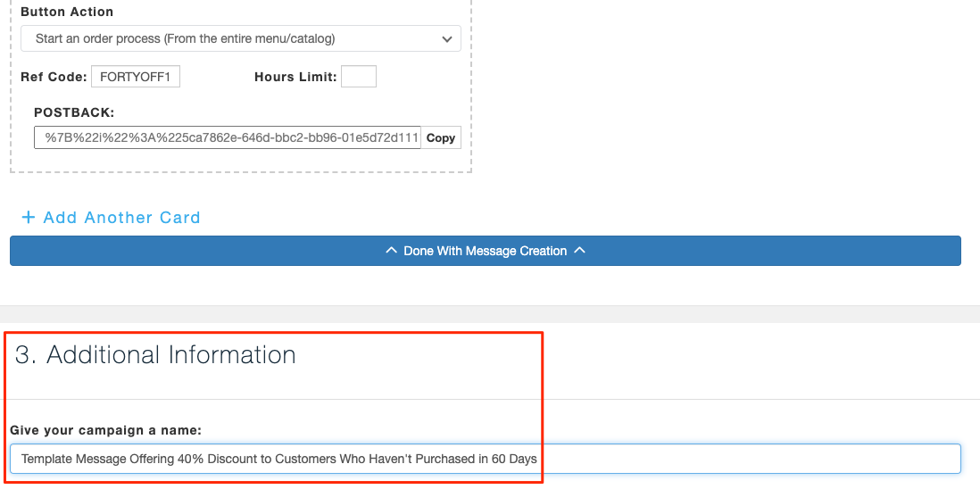Edit the campaign name text field
The image size is (980, 489).
[x=485, y=459]
